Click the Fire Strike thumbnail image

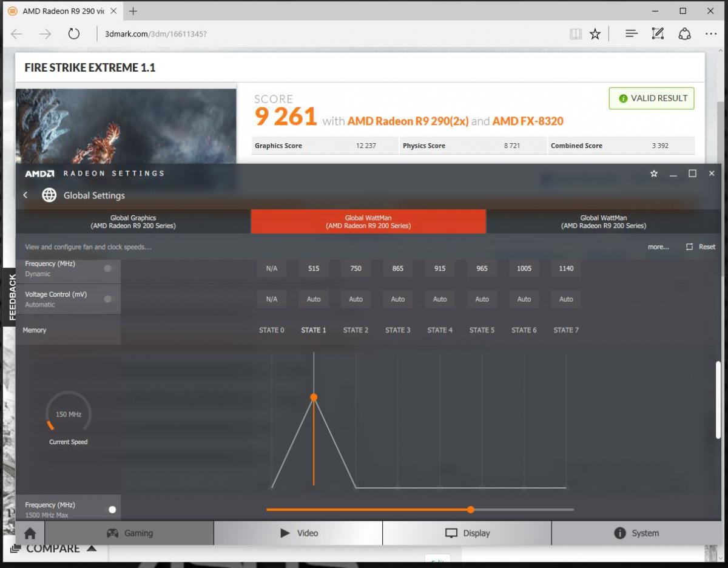(126, 126)
